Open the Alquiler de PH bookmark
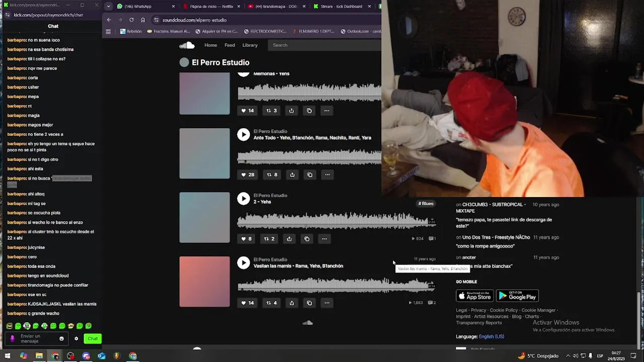This screenshot has width=644, height=362. pos(216,31)
